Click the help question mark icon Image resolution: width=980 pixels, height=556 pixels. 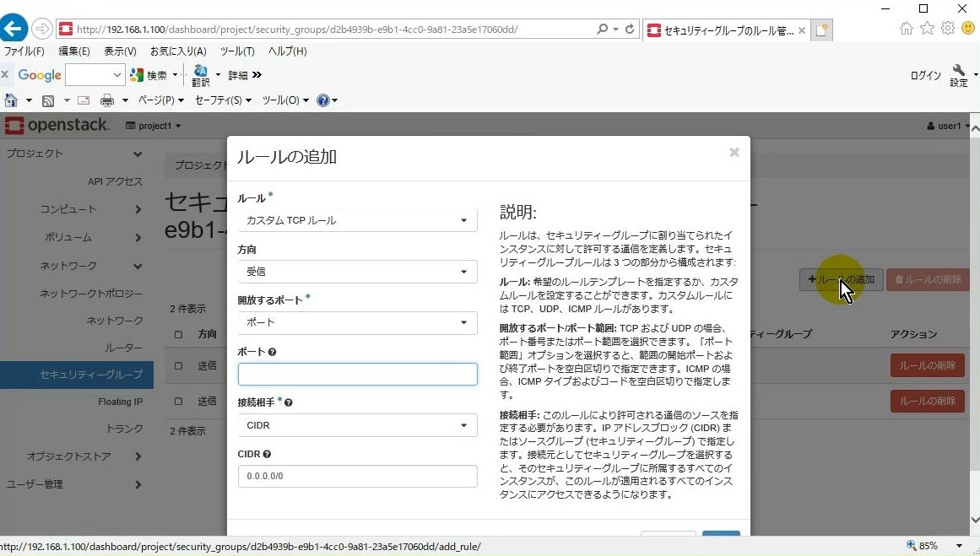coord(322,100)
